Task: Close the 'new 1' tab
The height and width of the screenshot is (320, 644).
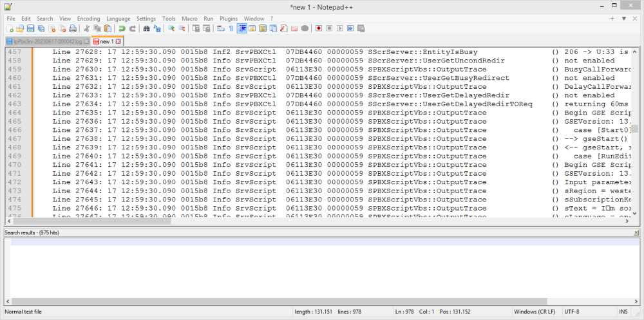Action: pyautogui.click(x=118, y=41)
